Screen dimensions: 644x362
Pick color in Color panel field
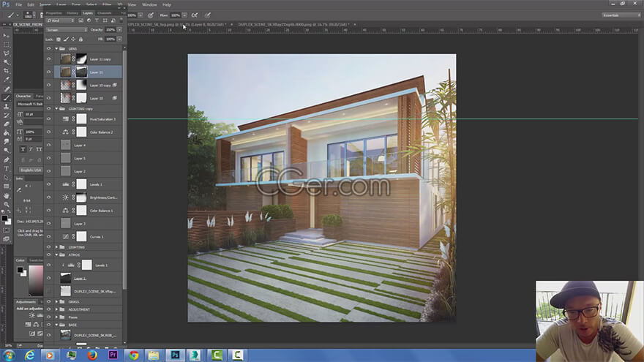[36, 280]
